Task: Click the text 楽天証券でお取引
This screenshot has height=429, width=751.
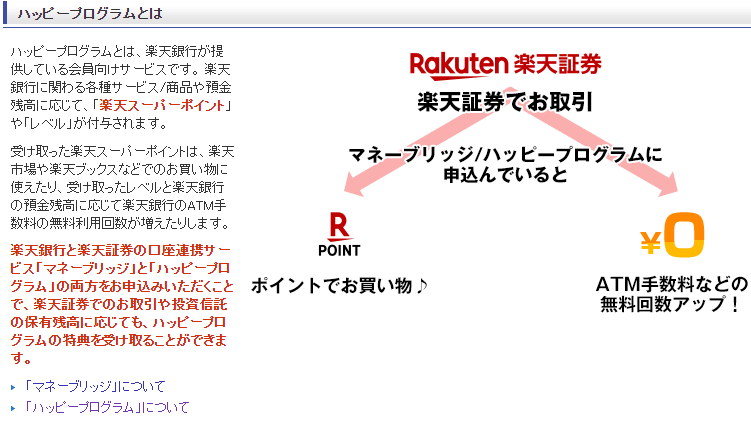Action: pyautogui.click(x=505, y=102)
